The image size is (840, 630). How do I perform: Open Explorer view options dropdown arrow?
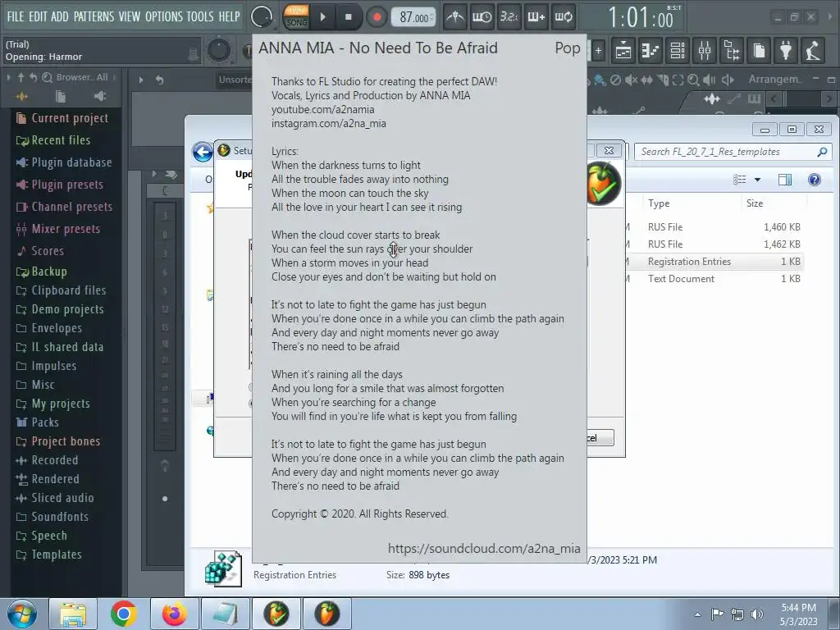tap(757, 180)
